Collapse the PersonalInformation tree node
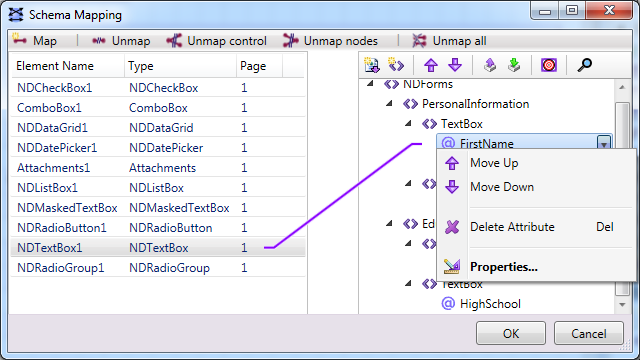The height and width of the screenshot is (360, 640). (389, 104)
